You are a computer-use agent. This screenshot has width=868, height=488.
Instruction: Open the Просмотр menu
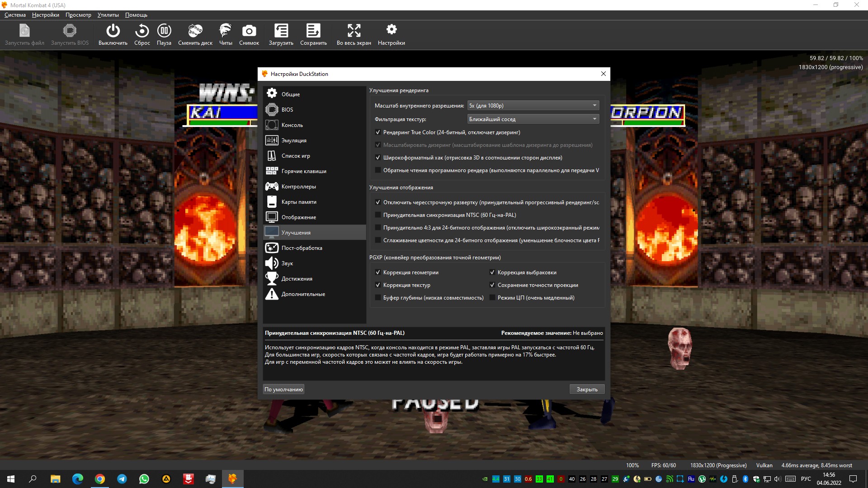pos(78,15)
